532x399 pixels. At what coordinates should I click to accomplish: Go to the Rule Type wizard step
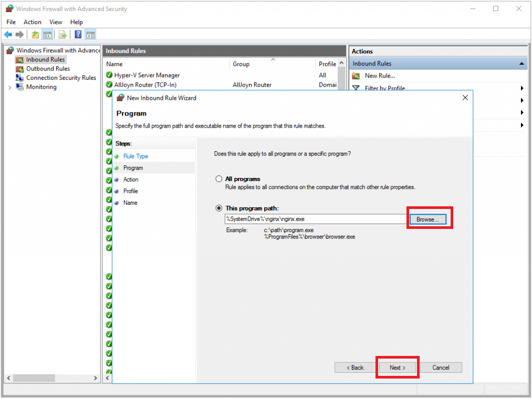[x=135, y=156]
